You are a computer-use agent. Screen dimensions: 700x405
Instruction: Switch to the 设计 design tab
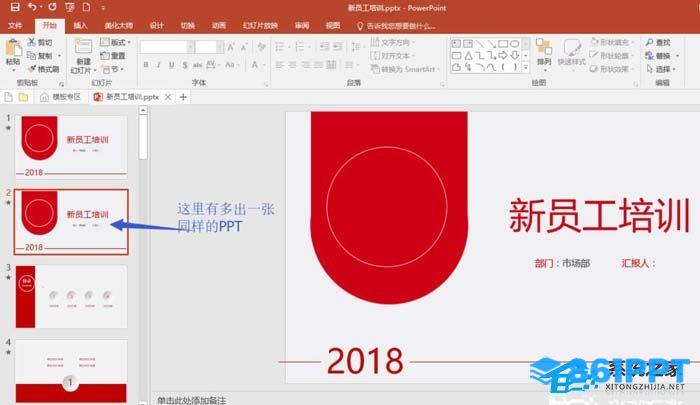click(x=156, y=25)
